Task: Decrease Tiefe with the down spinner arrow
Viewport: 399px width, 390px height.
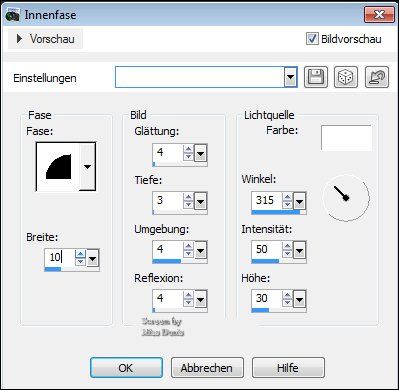Action: 188,205
